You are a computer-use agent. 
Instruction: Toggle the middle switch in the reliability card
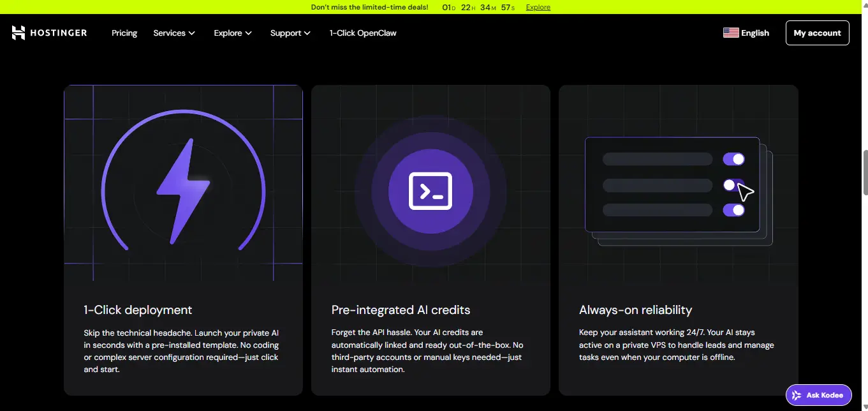click(732, 185)
